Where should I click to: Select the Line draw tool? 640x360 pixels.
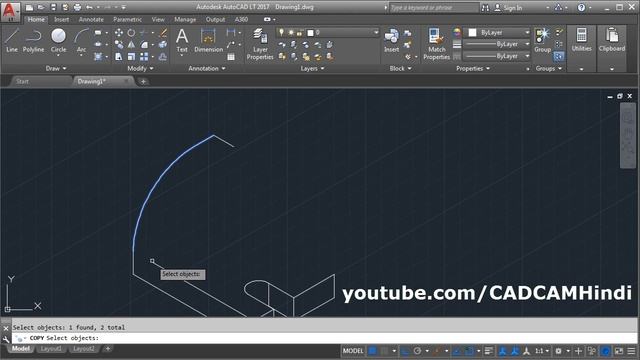coord(11,40)
